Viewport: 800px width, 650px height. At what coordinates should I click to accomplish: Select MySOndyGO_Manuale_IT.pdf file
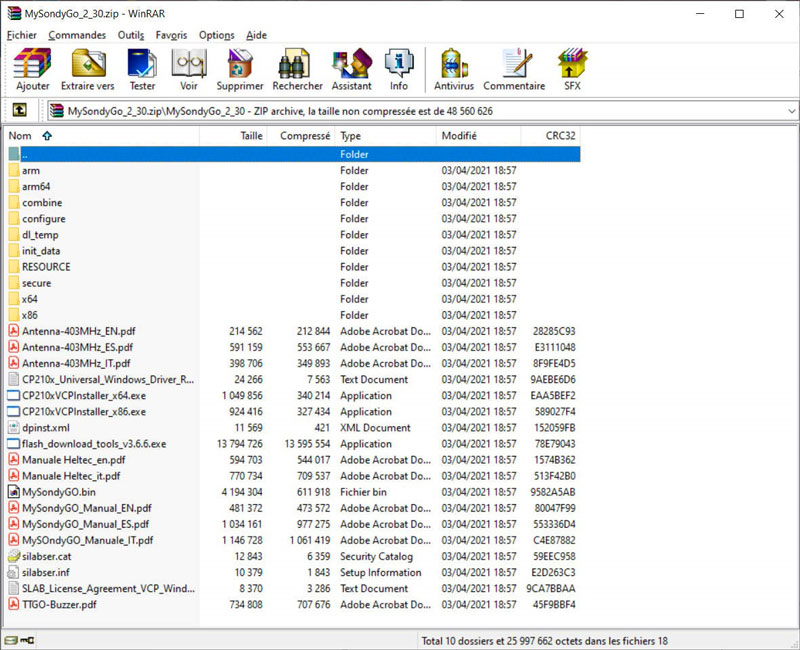294,540
